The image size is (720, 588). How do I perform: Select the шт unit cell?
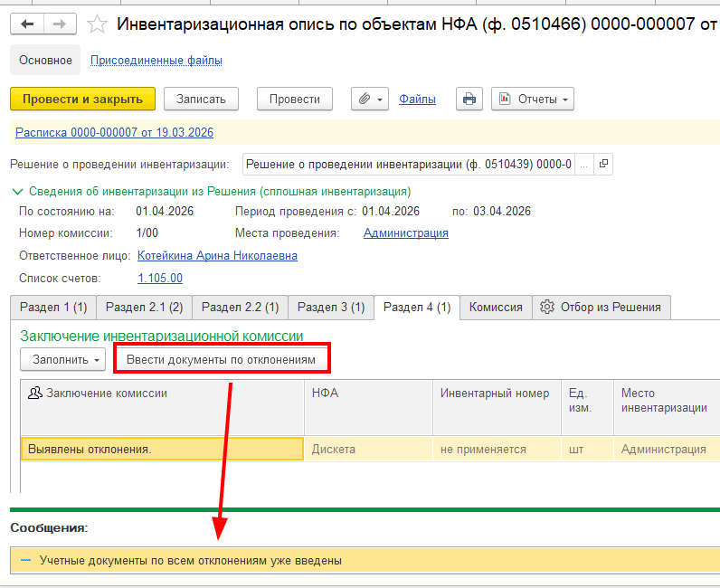587,449
